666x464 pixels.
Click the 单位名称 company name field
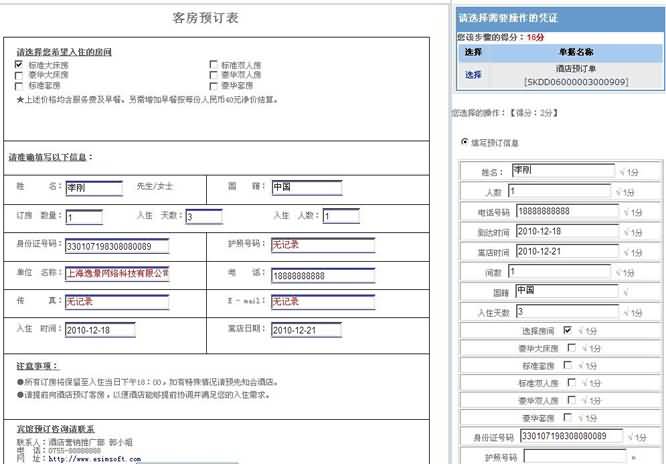click(x=116, y=273)
